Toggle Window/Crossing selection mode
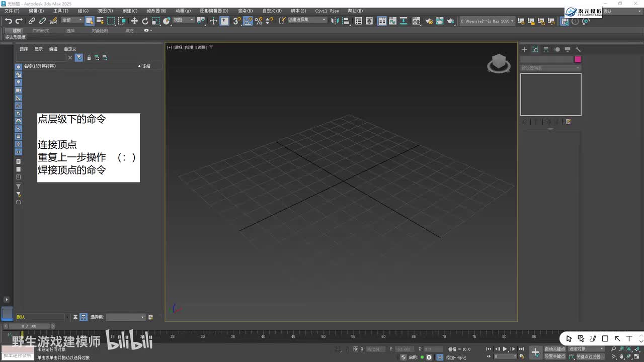Viewport: 644px width, 362px height. click(122, 21)
